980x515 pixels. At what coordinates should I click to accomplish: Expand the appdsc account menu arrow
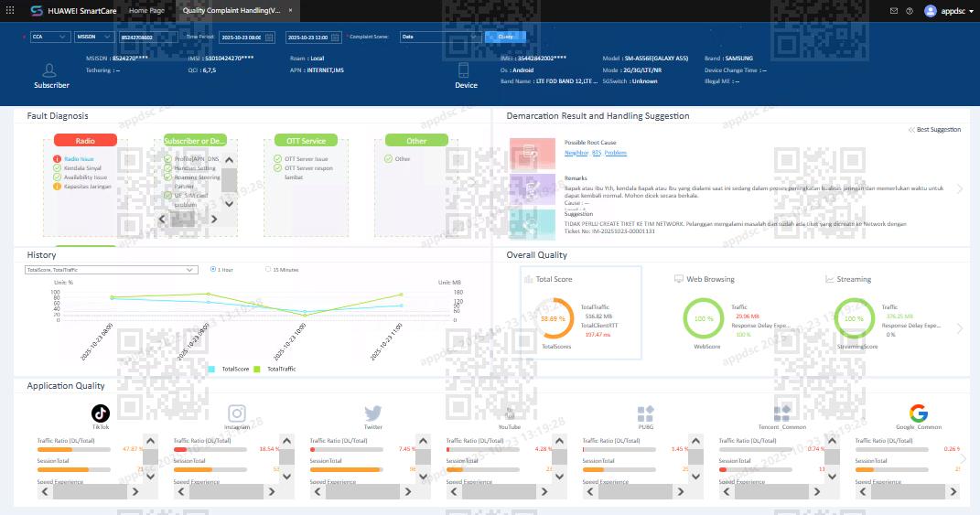[x=971, y=11]
